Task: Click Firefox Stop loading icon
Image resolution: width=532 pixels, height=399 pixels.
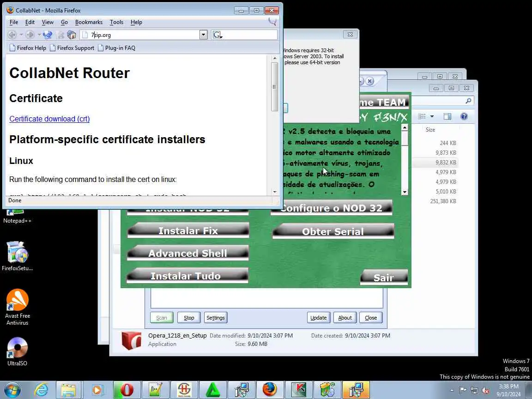Action: coord(61,35)
